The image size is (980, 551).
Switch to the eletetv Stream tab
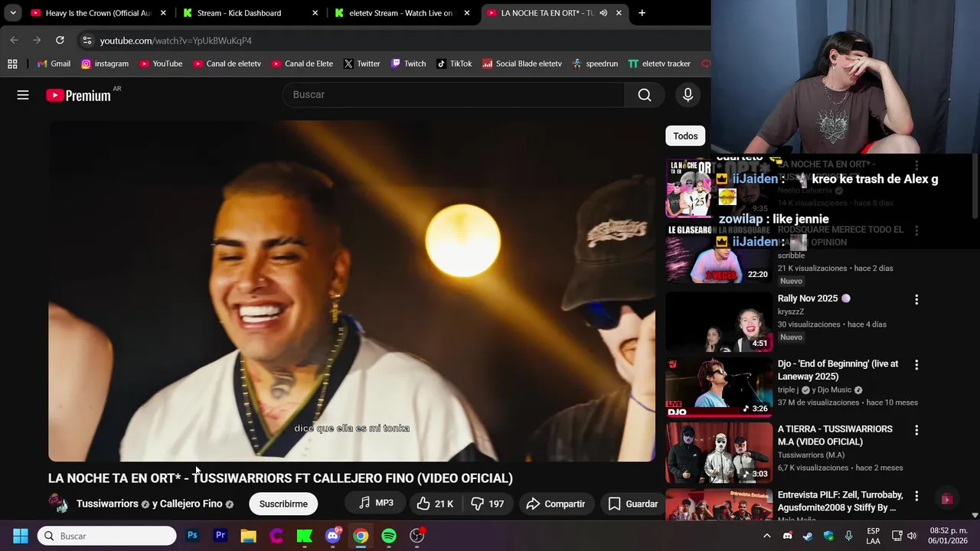400,13
